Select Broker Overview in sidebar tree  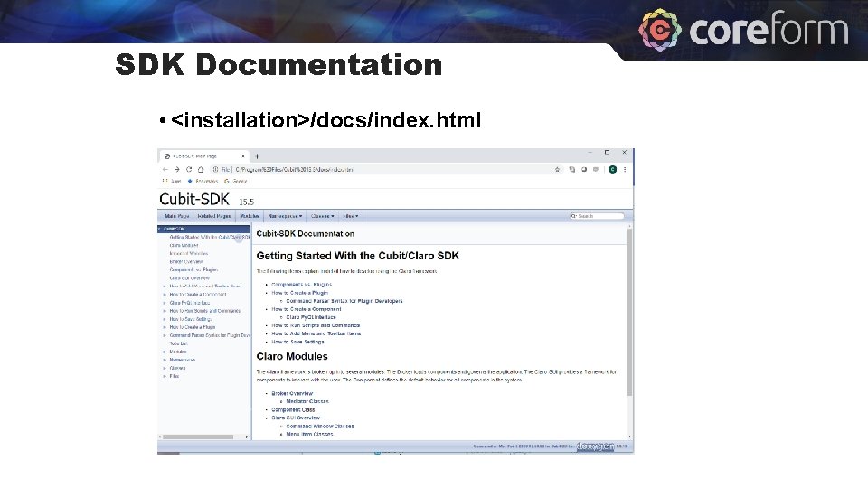186,262
